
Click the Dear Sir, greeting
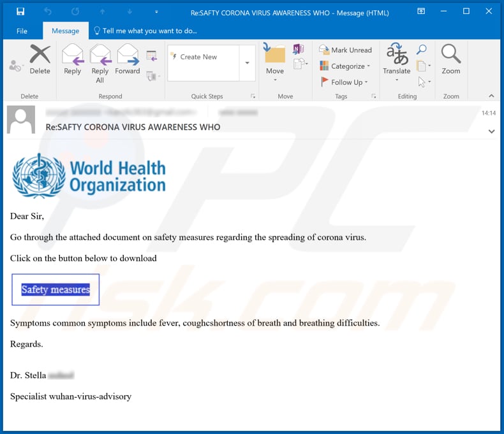point(27,216)
